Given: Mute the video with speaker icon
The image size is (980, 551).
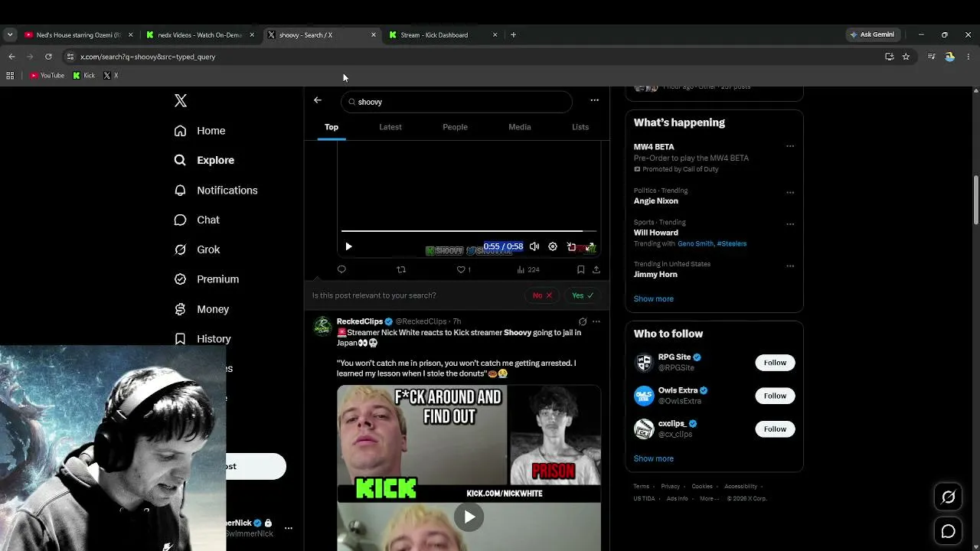Looking at the screenshot, I should tap(534, 246).
